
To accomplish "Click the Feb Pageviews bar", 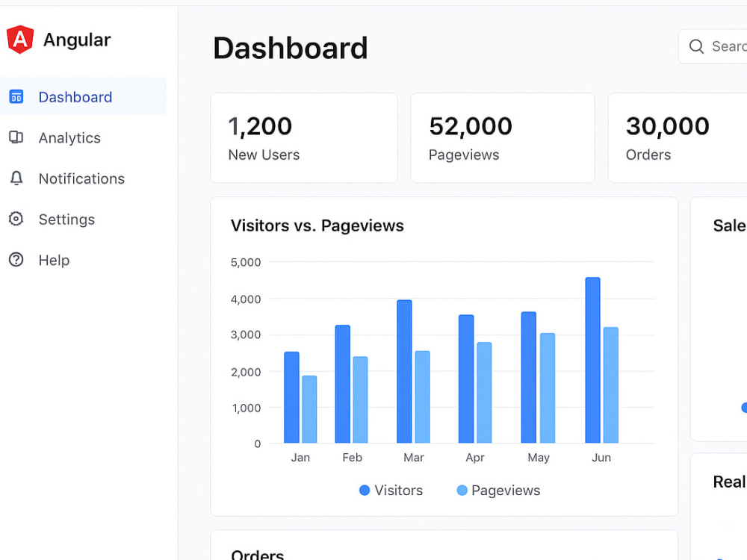I will click(x=360, y=399).
